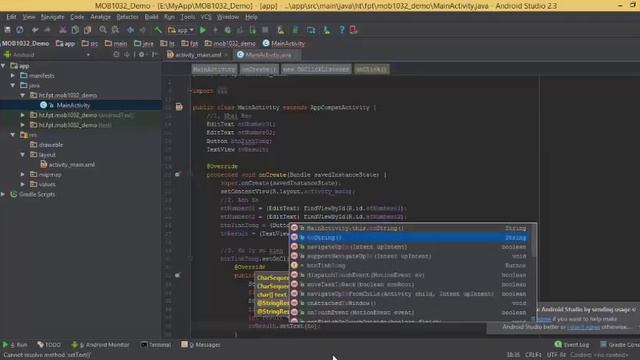This screenshot has width=640, height=360.
Task: Expand the androidTest package arrow
Action: (x=23, y=115)
